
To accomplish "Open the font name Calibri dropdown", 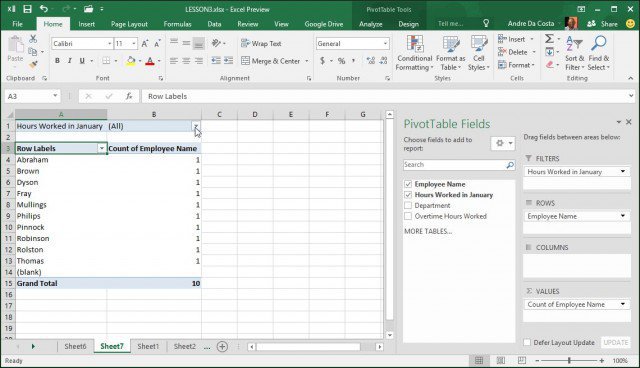I will tap(109, 43).
